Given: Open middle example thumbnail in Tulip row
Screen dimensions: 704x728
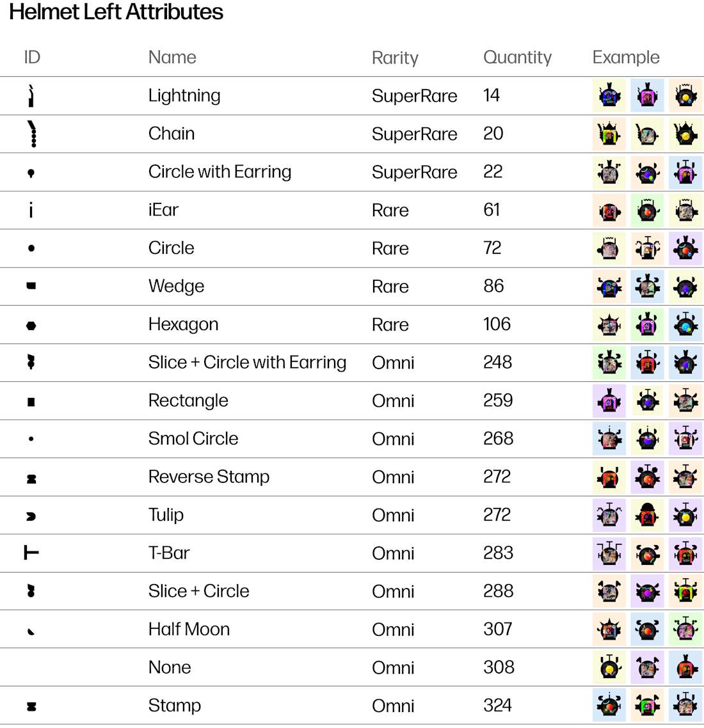Looking at the screenshot, I should [x=647, y=515].
